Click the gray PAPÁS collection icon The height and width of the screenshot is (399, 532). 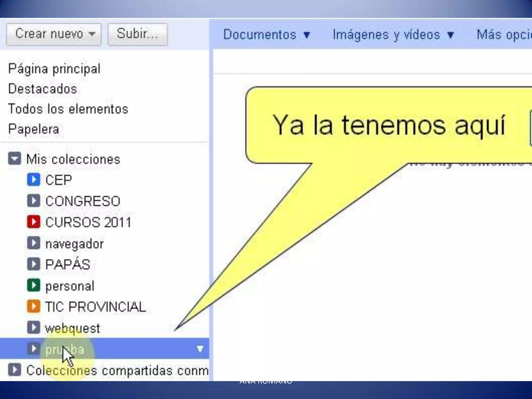(x=34, y=264)
